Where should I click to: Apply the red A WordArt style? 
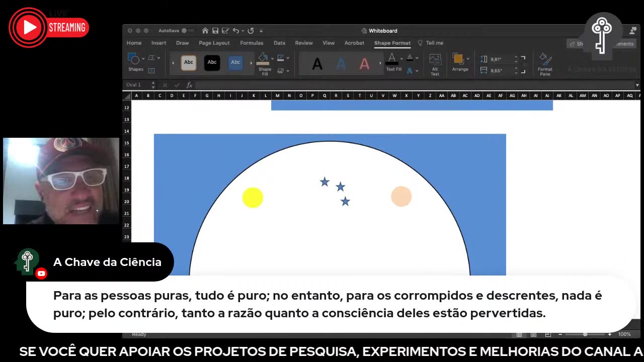pyautogui.click(x=365, y=64)
